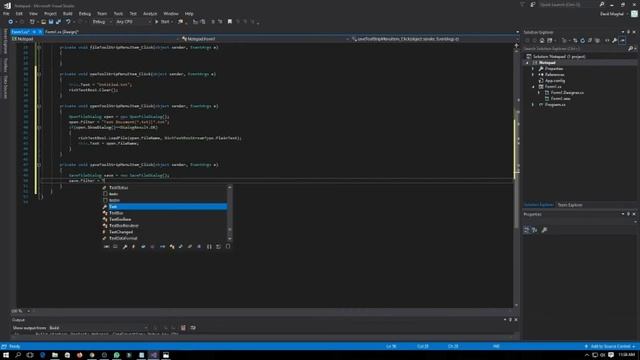Click the wrench Properties icon in Solution Explorer toolbar

point(614,40)
